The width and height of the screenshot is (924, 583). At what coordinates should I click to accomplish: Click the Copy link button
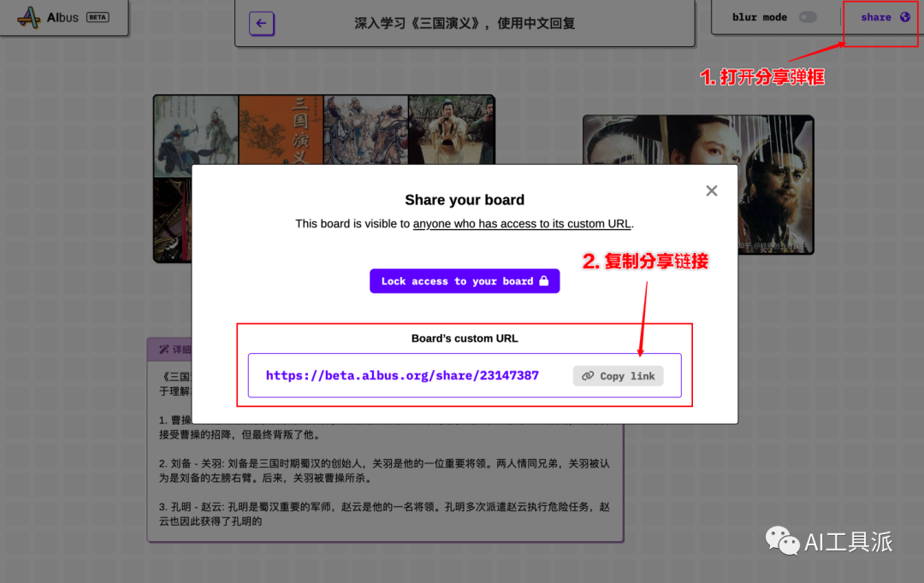coord(619,376)
